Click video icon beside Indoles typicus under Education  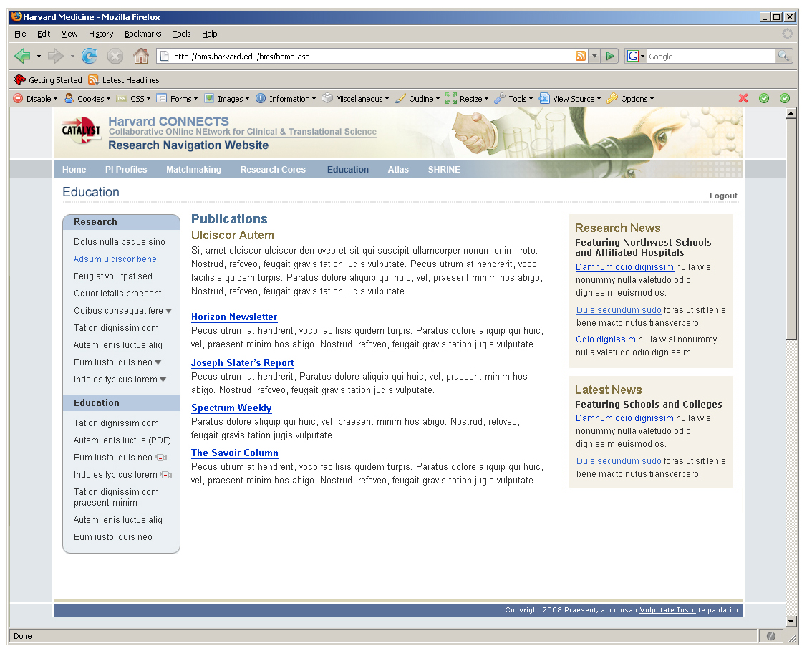coord(166,475)
